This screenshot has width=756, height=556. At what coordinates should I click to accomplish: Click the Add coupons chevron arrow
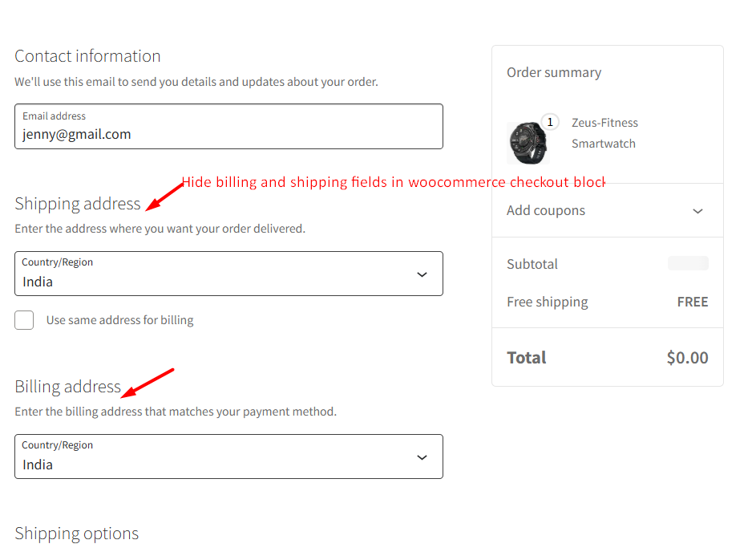pyautogui.click(x=697, y=211)
